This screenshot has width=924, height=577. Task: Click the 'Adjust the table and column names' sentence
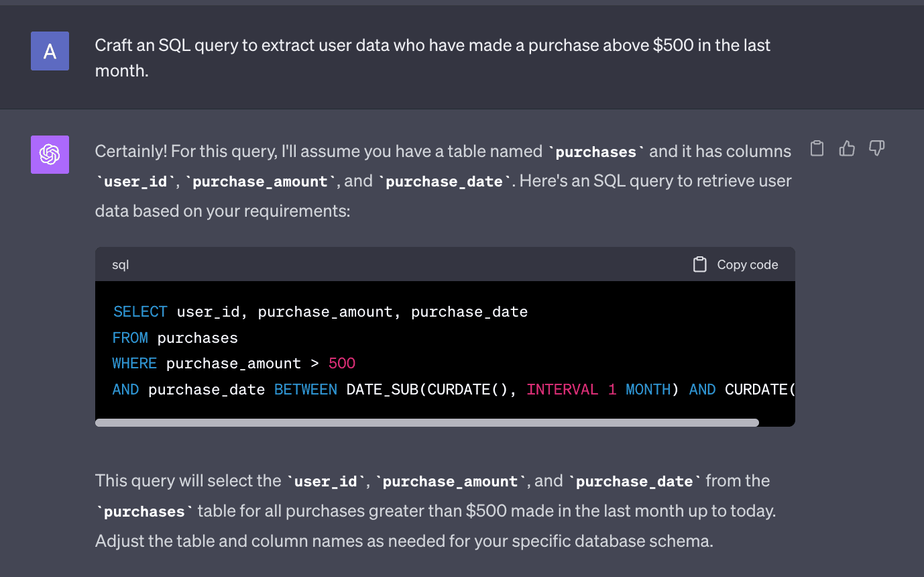(404, 541)
